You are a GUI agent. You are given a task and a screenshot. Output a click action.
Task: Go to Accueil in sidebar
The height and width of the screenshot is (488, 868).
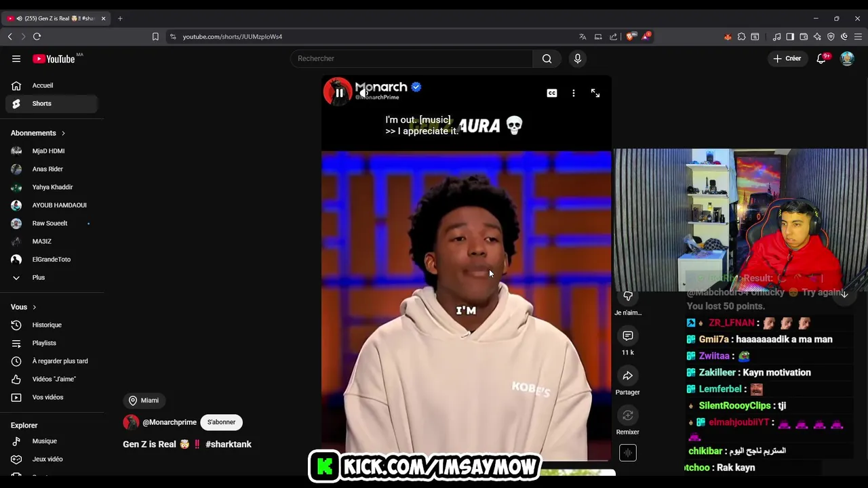click(x=52, y=85)
